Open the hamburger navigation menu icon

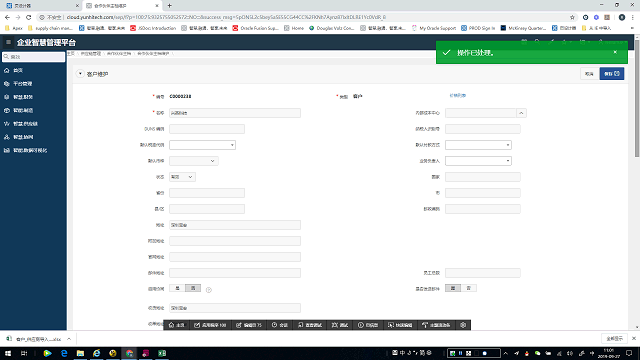pyautogui.click(x=8, y=42)
